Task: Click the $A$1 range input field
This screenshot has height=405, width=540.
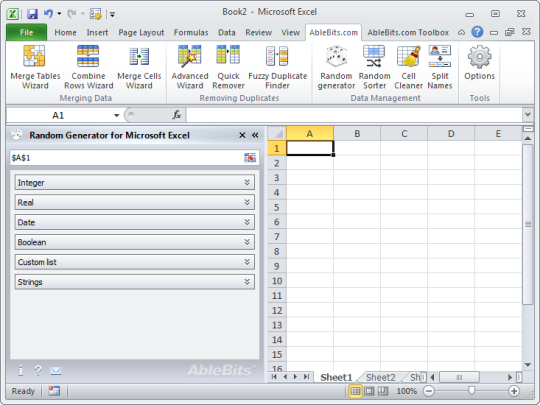Action: [x=126, y=158]
